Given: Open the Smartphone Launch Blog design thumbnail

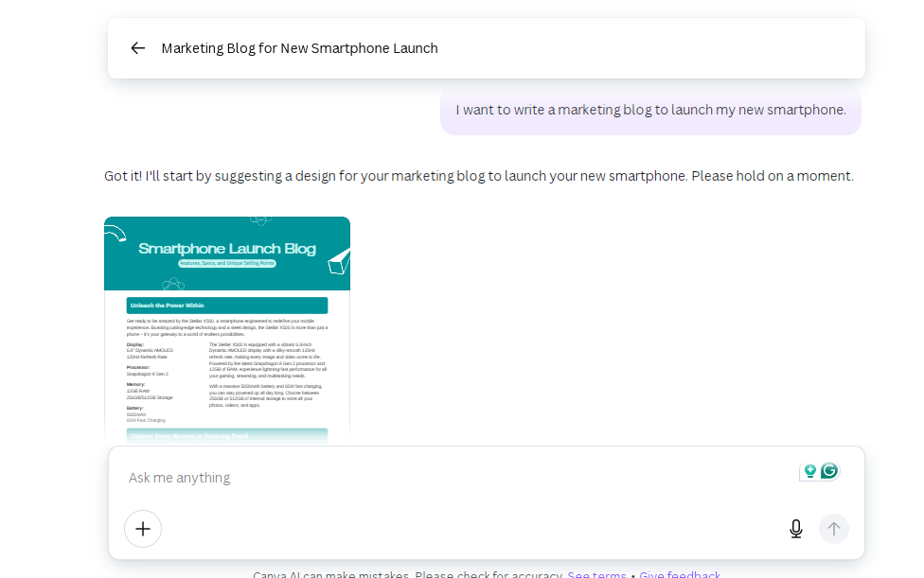Looking at the screenshot, I should pos(227,331).
